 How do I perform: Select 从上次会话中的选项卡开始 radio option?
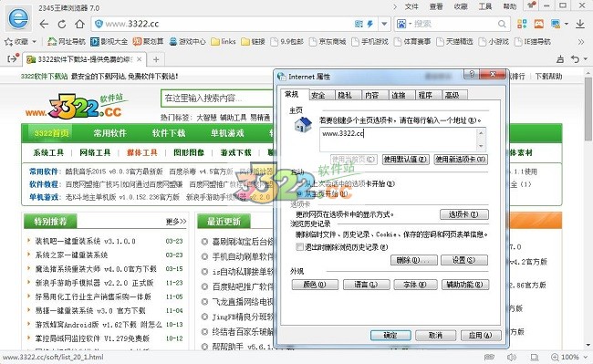pyautogui.click(x=300, y=183)
